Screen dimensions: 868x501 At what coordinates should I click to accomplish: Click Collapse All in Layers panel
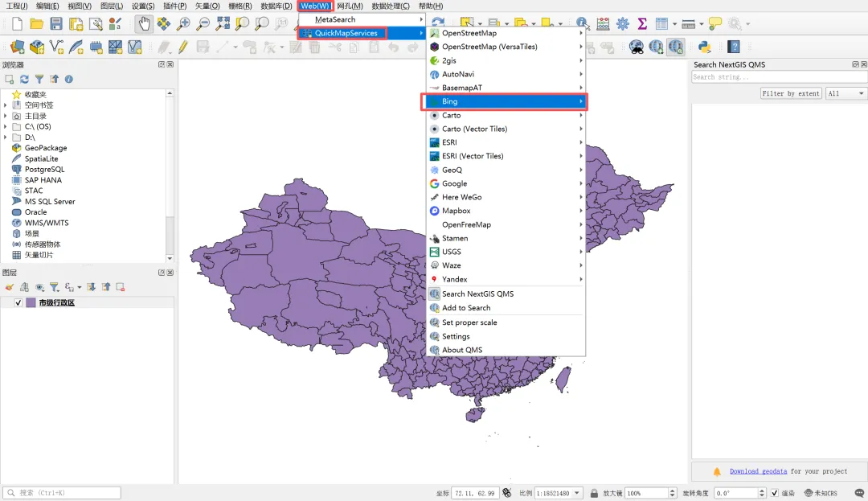pyautogui.click(x=106, y=287)
